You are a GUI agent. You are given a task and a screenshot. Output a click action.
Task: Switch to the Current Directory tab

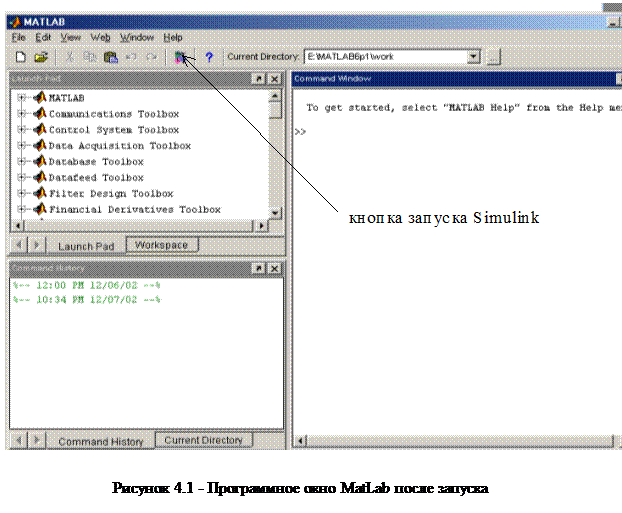203,440
